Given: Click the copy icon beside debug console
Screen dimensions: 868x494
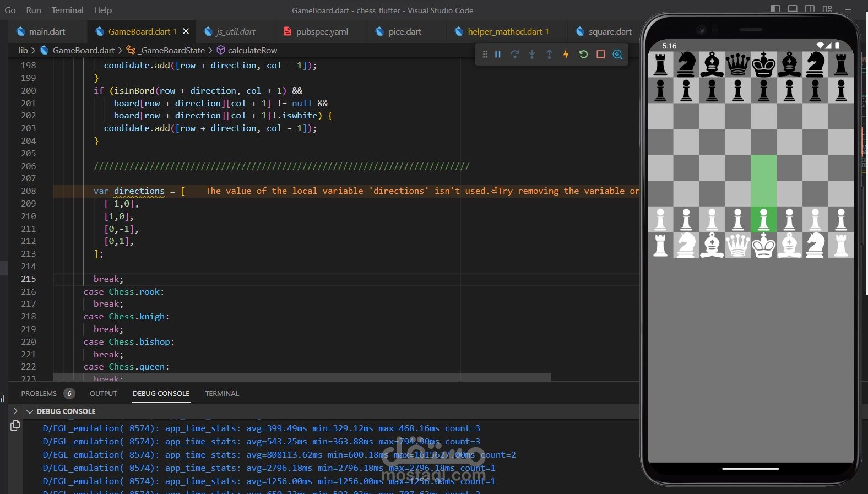Looking at the screenshot, I should point(15,425).
